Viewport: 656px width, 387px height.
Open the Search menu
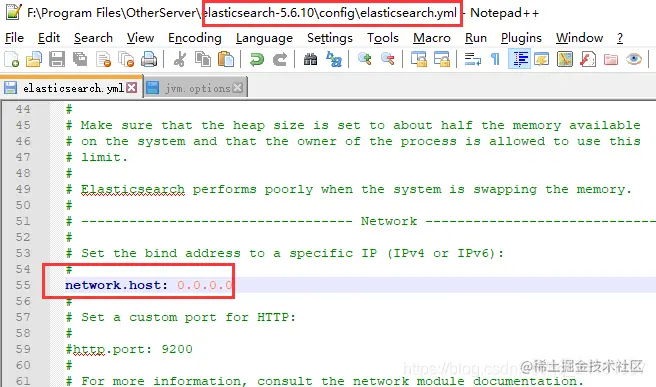[x=93, y=38]
